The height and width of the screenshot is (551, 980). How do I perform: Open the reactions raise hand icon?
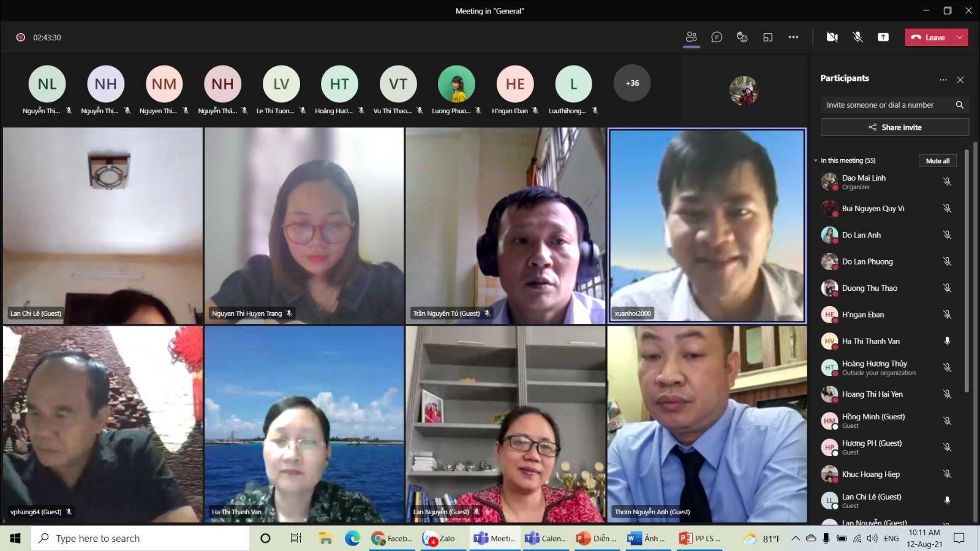pos(742,37)
